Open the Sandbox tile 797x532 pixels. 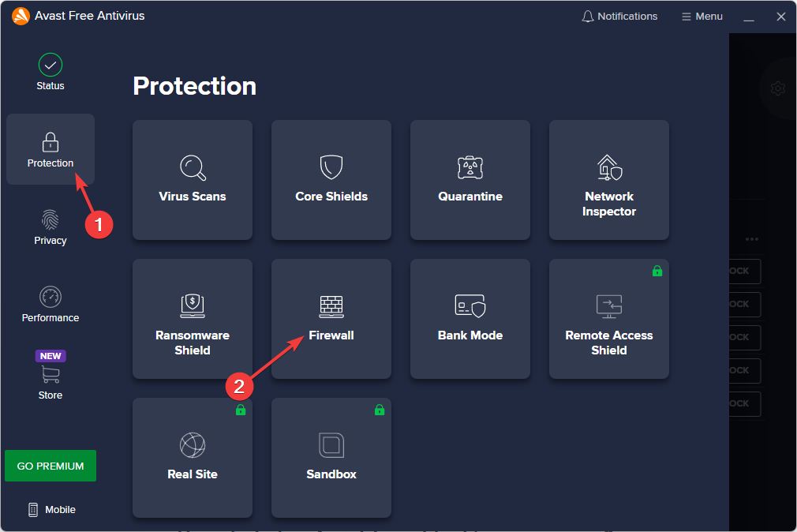331,458
